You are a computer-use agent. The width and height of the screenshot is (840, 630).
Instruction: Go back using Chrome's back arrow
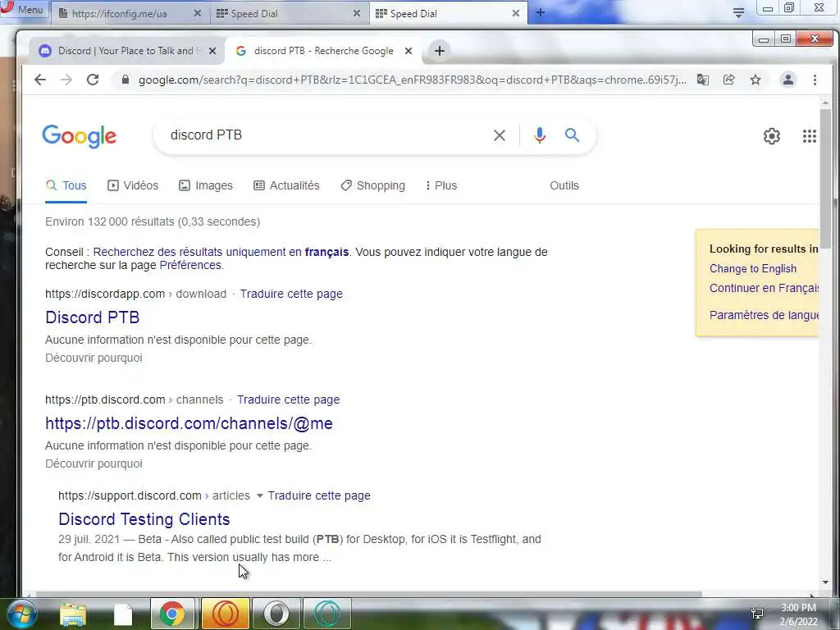click(x=40, y=80)
